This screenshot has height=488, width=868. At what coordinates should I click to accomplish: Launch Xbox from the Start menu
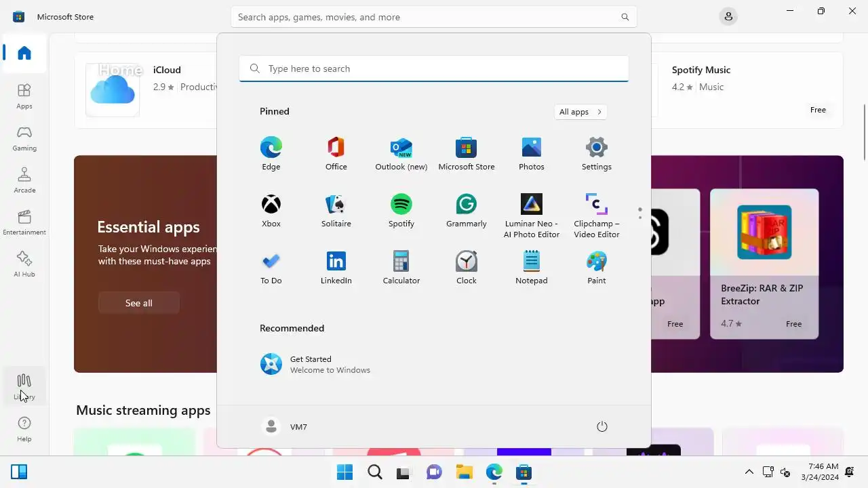(x=271, y=211)
